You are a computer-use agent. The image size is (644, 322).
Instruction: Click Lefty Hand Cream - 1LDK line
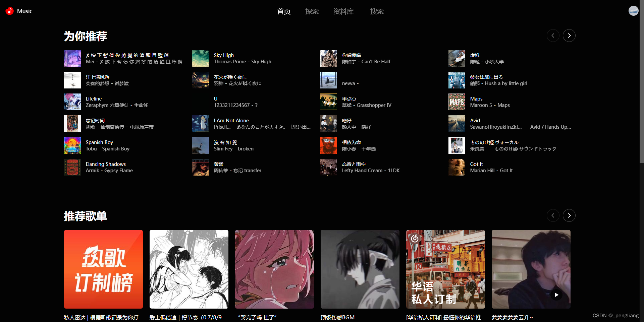[371, 171]
